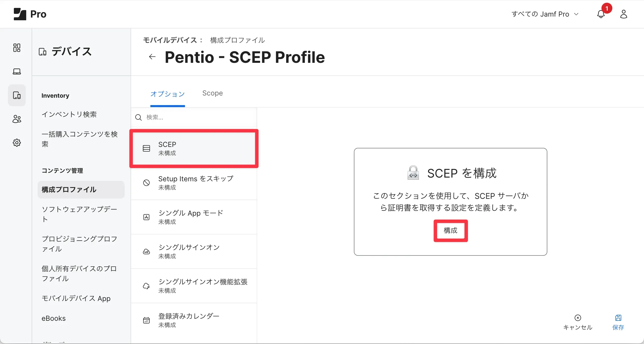This screenshot has height=344, width=644.
Task: Select the devices icon in left rail
Action: click(17, 95)
